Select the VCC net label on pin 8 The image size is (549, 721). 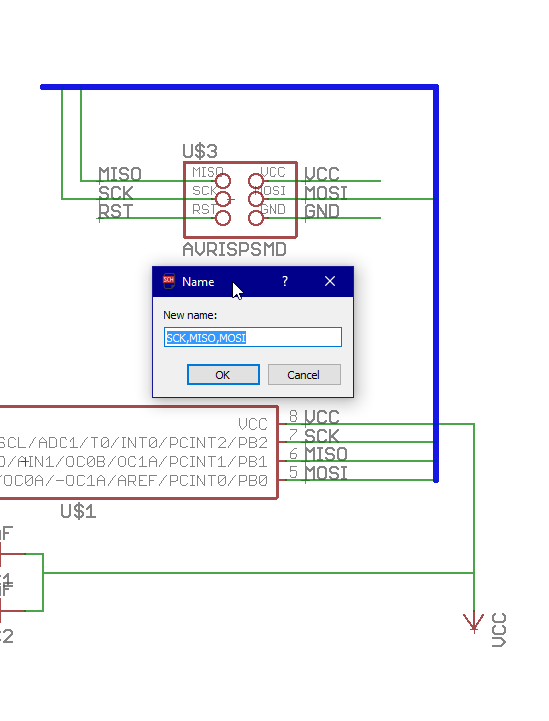pyautogui.click(x=322, y=417)
